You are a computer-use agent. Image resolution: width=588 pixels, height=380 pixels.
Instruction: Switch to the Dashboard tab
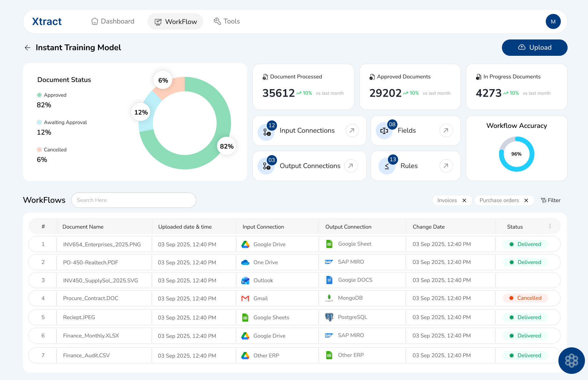coord(113,21)
